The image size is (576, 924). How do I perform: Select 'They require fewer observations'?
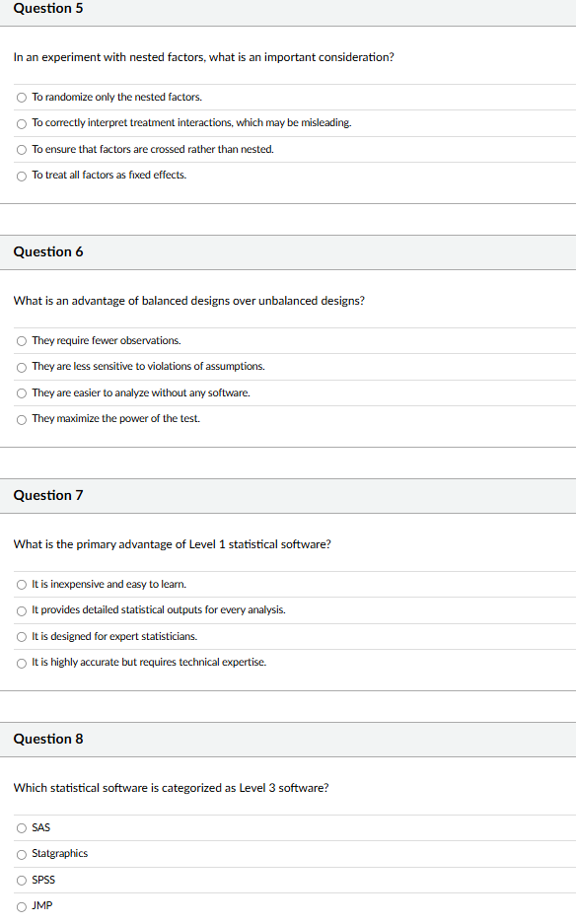[21, 340]
